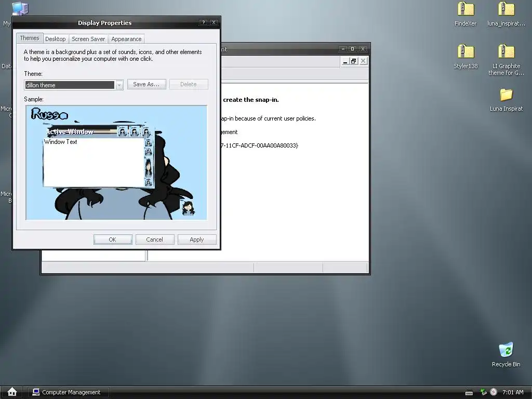Click the green safely remove hardware tray icon
Viewport: 532px width, 399px height.
(x=484, y=392)
